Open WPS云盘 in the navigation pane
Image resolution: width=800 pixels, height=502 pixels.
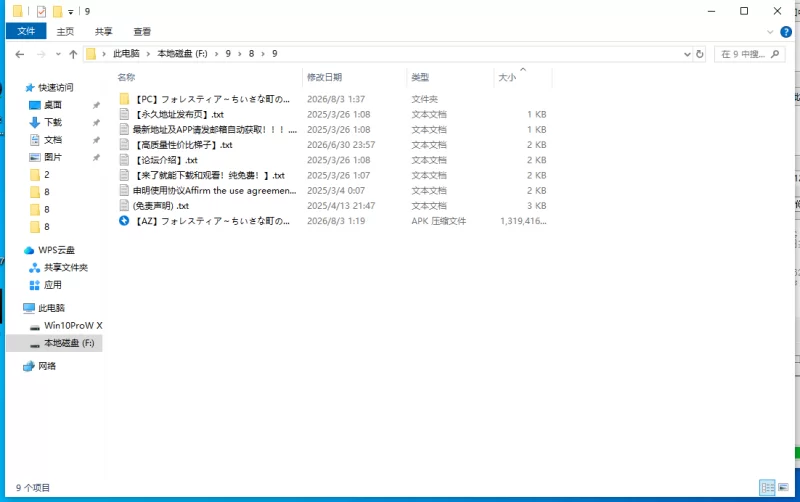coord(56,250)
